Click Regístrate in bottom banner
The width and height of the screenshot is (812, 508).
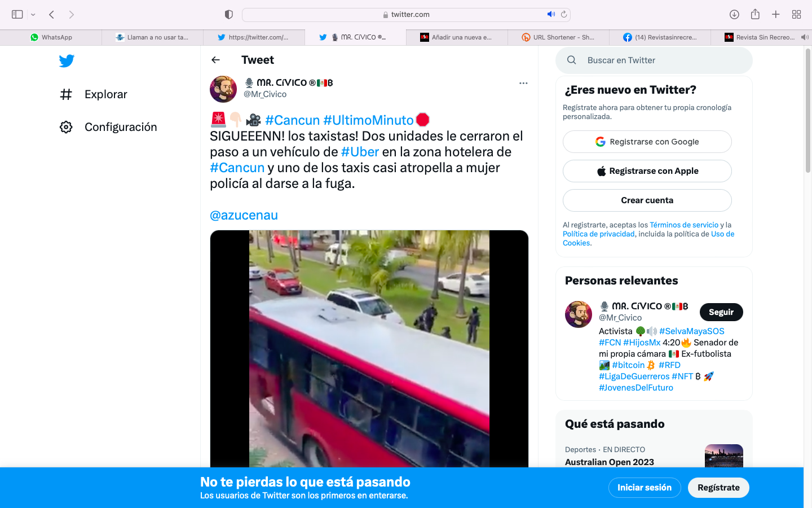click(718, 488)
